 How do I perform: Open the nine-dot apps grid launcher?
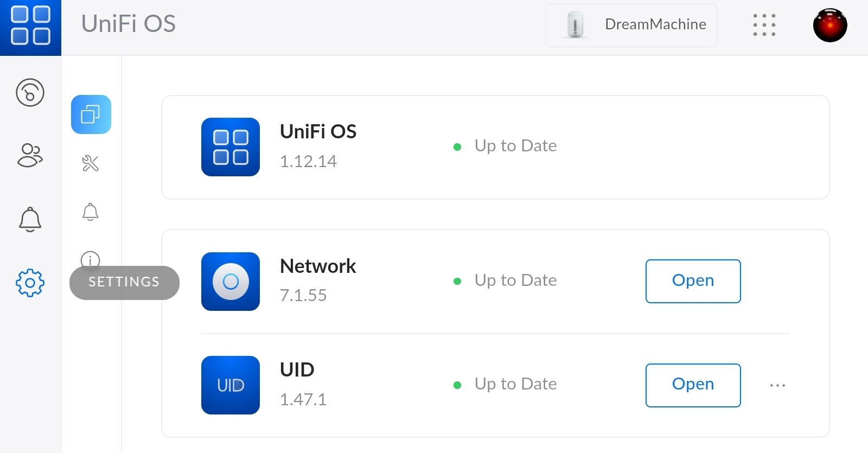tap(764, 25)
